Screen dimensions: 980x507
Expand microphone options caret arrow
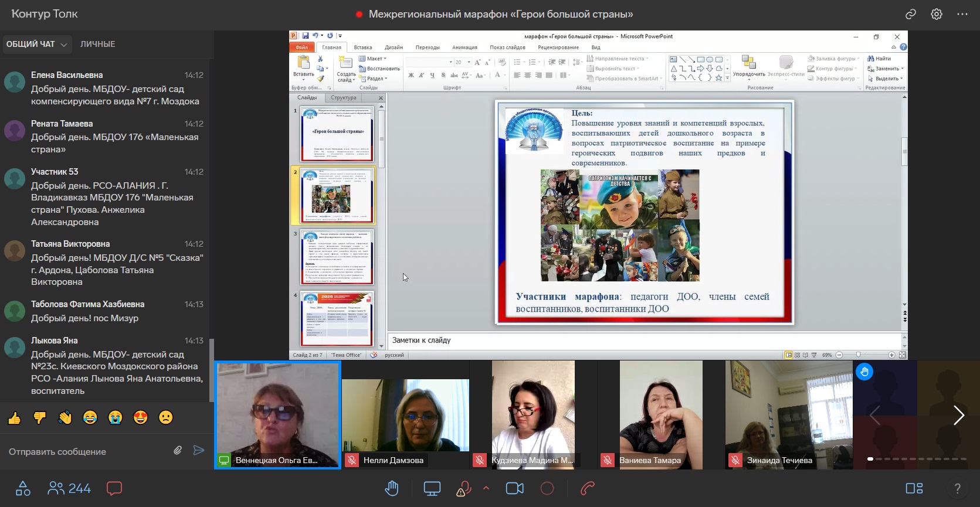tap(486, 488)
